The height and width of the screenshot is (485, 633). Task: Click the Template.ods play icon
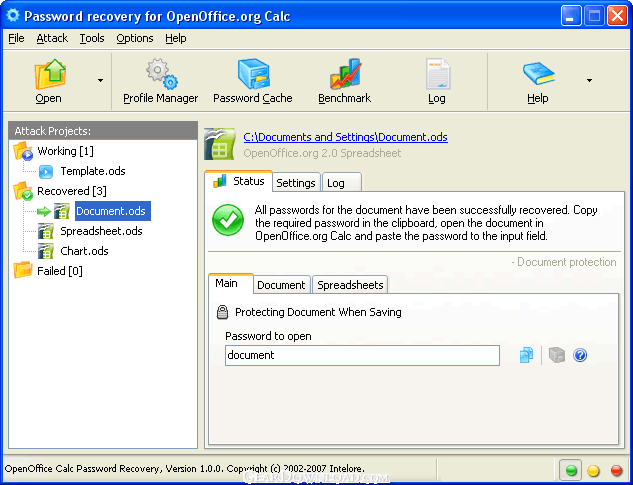[x=46, y=172]
